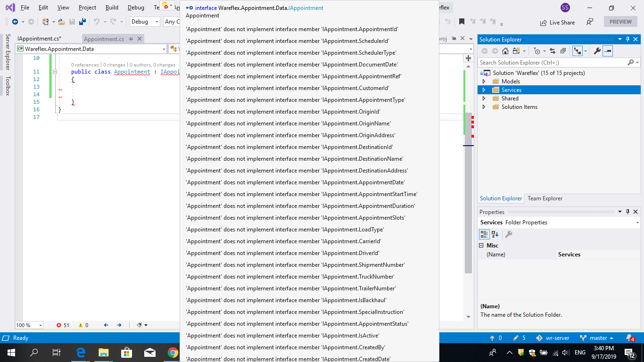This screenshot has height=362, width=644.
Task: Collapse all nodes in Solution Explorer
Action: pyautogui.click(x=563, y=50)
